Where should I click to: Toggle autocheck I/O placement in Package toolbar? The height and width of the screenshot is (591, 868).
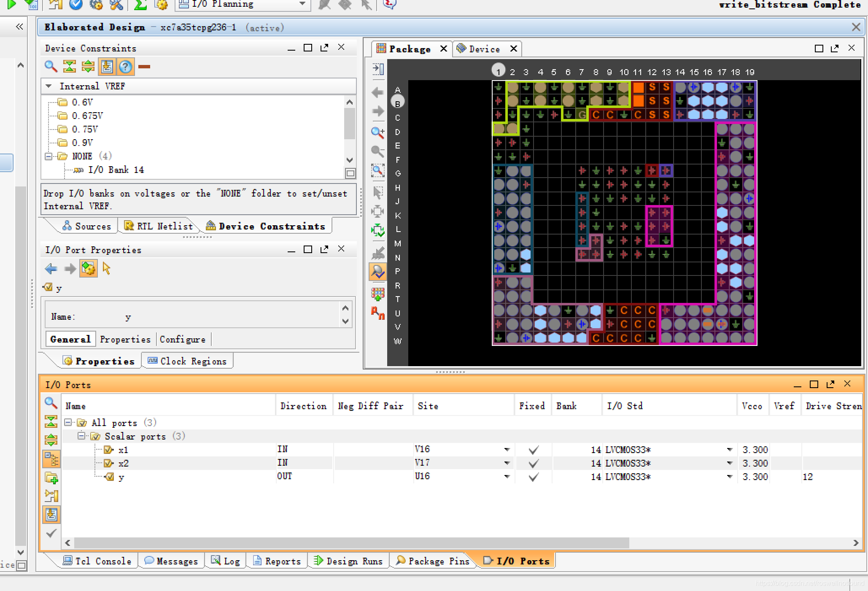378,272
